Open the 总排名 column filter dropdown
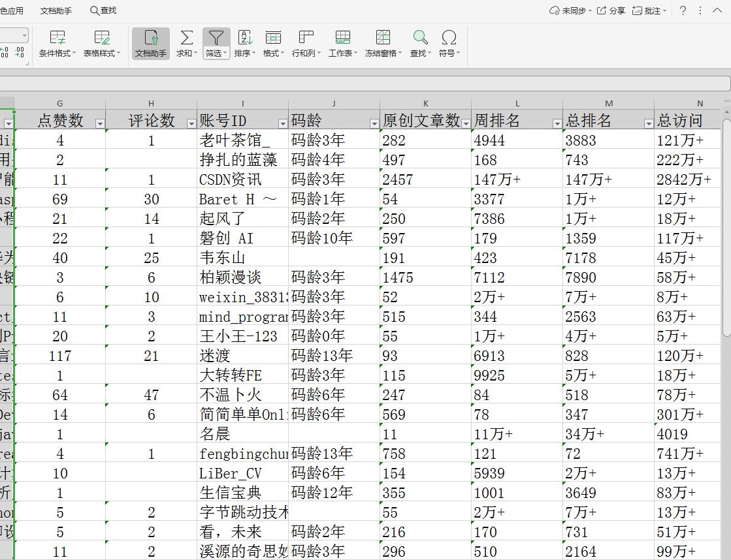This screenshot has height=560, width=731. [648, 123]
